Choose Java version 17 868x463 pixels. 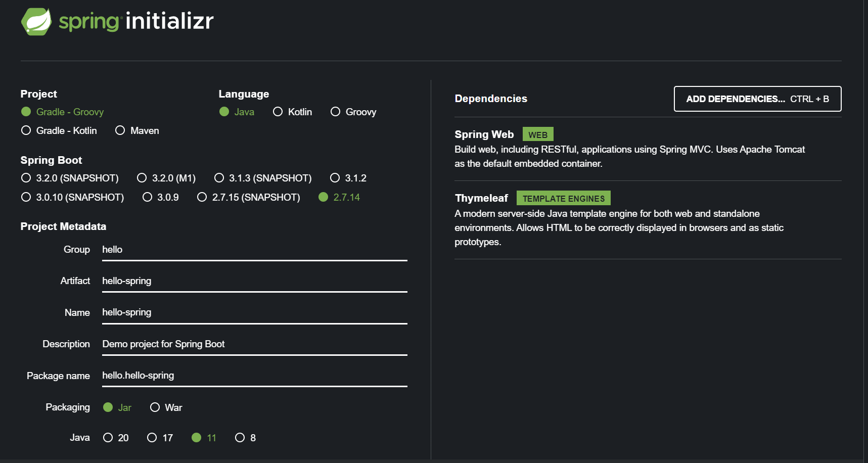coord(160,438)
